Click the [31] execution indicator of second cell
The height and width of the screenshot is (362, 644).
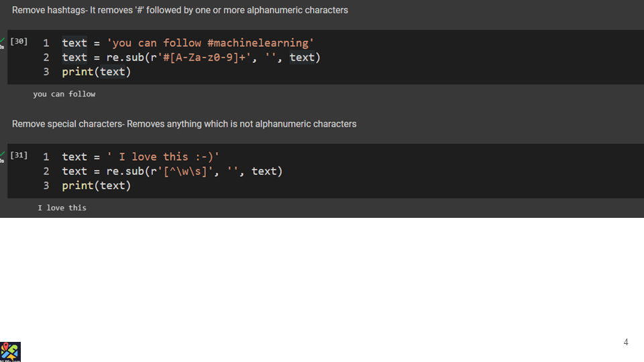point(19,156)
